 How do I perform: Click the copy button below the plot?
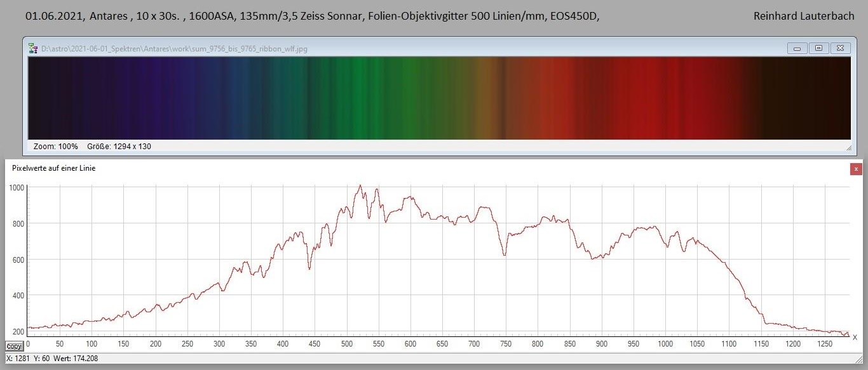tap(14, 346)
